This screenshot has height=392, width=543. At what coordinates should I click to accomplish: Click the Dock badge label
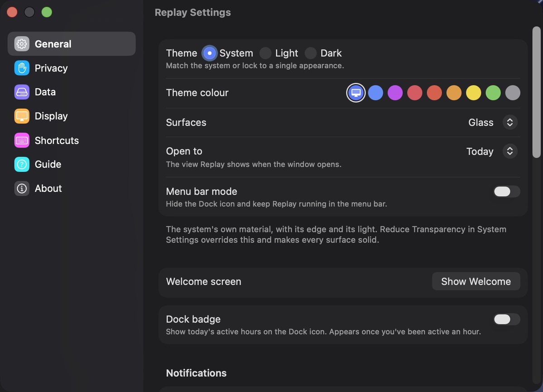(x=193, y=319)
